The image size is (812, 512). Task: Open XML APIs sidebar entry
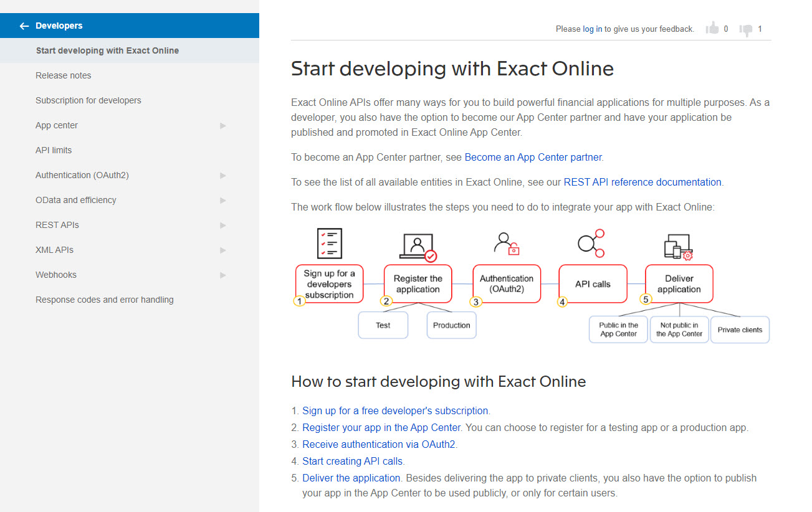pyautogui.click(x=54, y=250)
